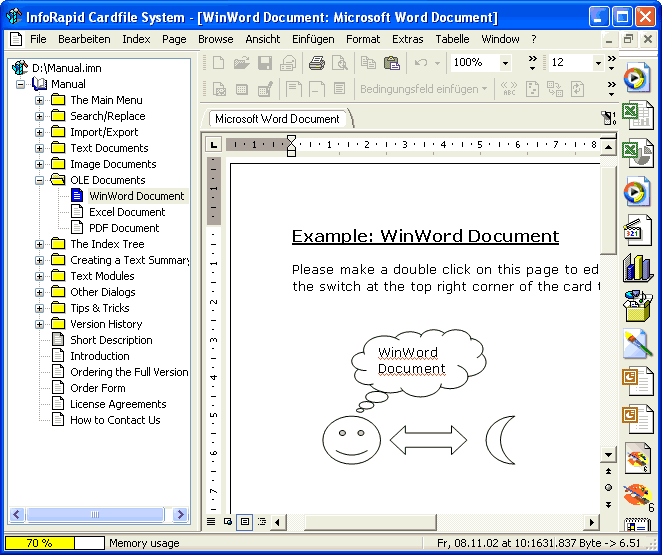
Task: Switch to Web Layout view button
Action: 228,522
